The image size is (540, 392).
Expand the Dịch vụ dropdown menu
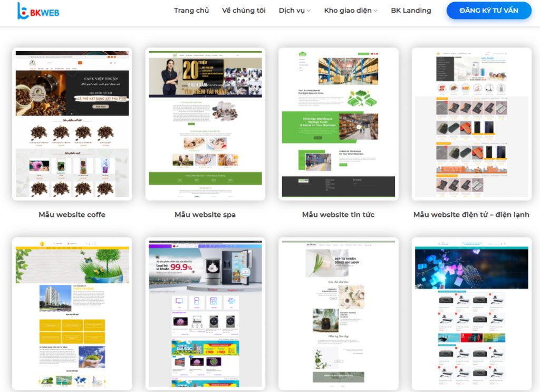(292, 11)
